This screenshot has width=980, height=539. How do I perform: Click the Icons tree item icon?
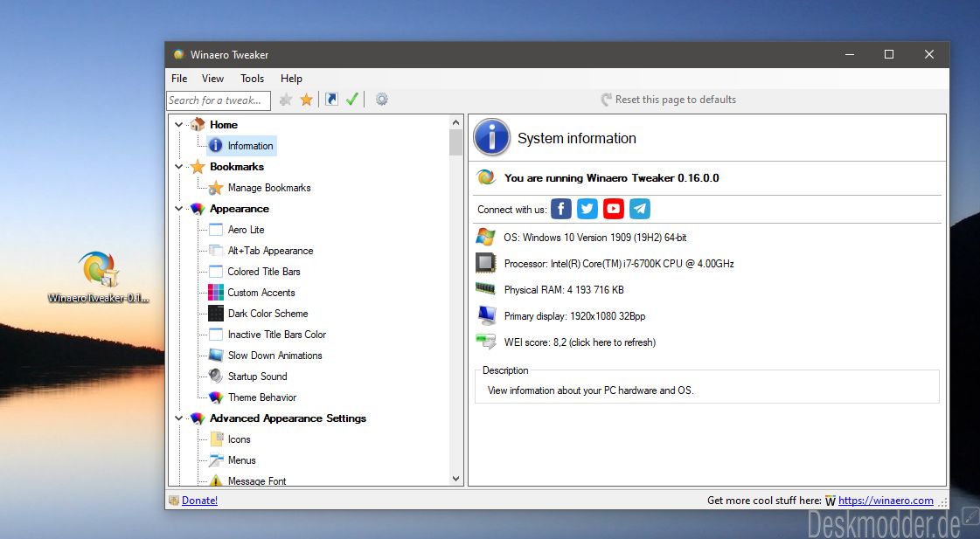coord(216,439)
